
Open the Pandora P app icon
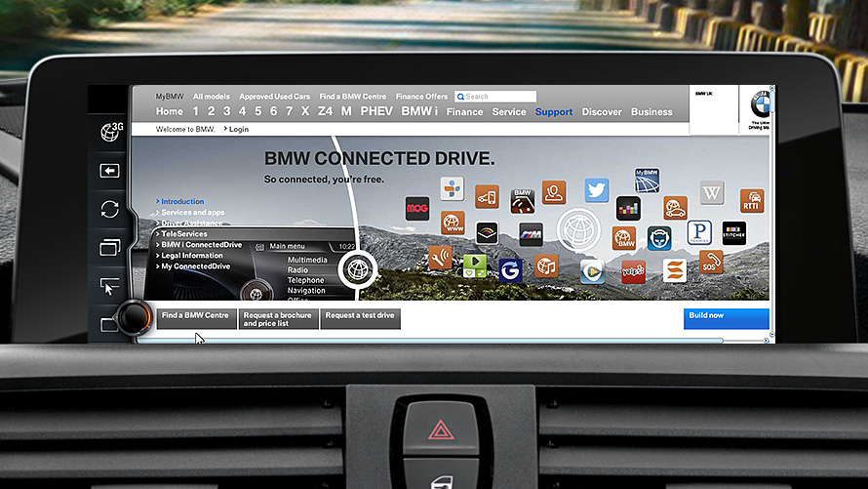pos(699,232)
